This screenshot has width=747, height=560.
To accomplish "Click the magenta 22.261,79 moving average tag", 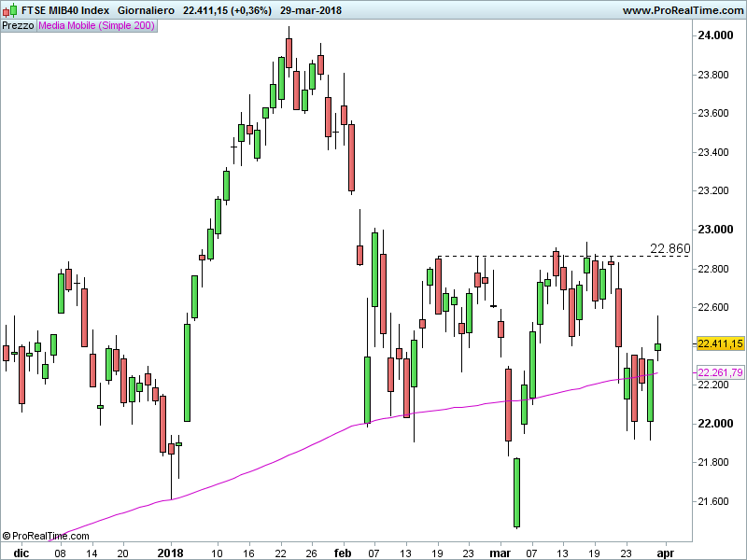I will click(x=720, y=372).
